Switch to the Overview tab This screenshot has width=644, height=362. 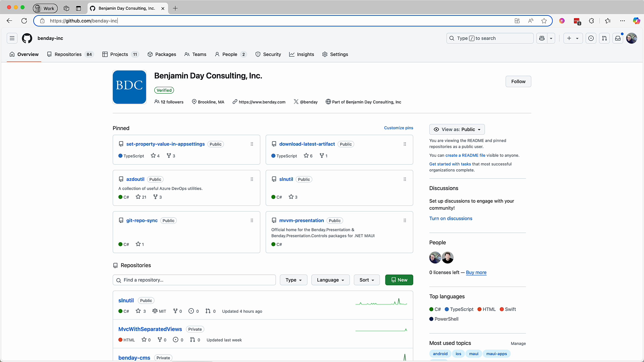24,54
